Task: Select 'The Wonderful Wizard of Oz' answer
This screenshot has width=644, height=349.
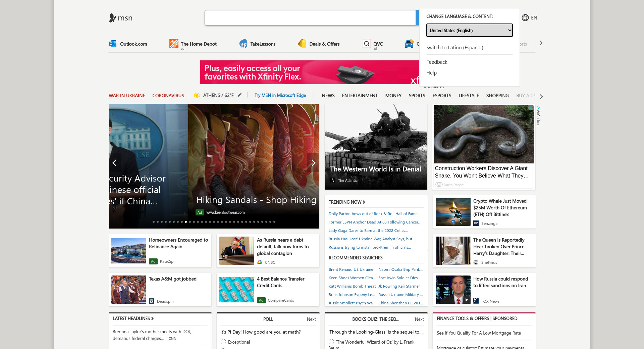Action: pos(331,342)
